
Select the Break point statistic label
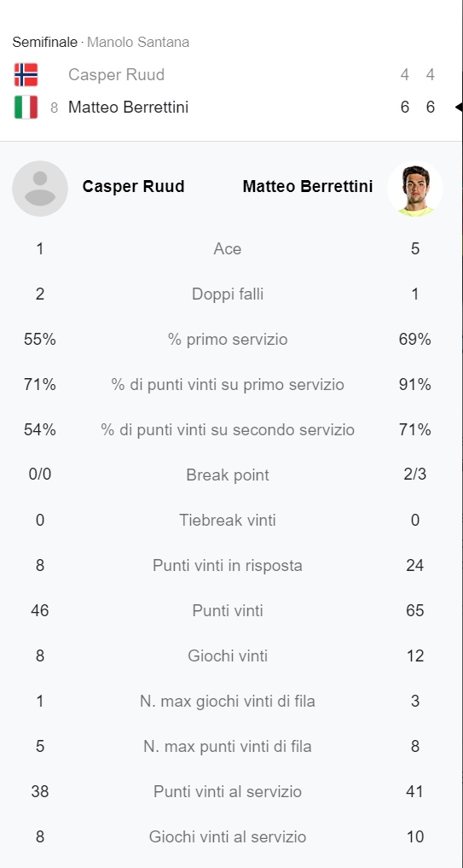point(228,475)
